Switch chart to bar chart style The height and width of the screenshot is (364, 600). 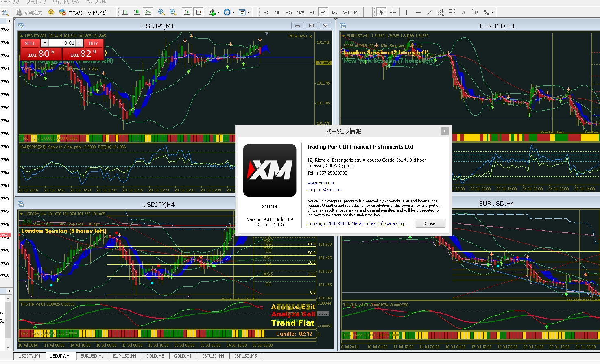point(125,12)
